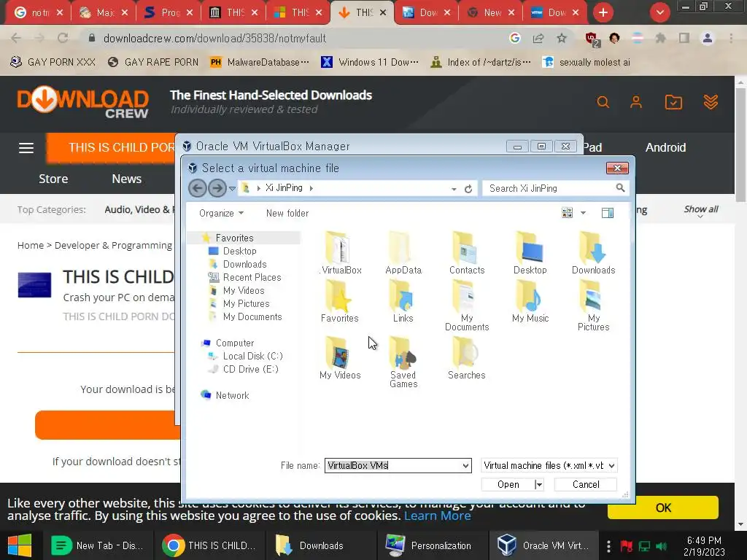Go back in the file dialog

(198, 188)
